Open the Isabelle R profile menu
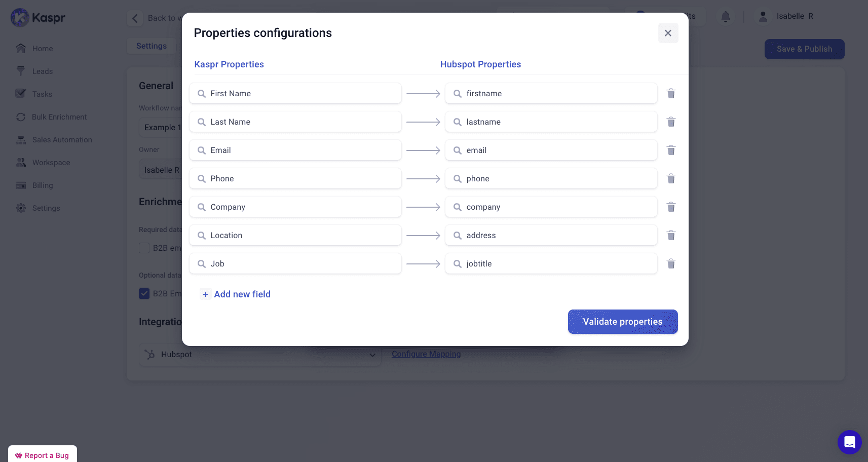Screen dimensions: 868x462 pos(785,16)
